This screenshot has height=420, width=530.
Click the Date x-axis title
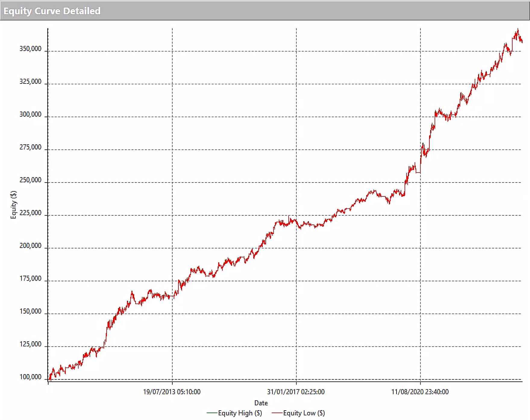point(261,403)
